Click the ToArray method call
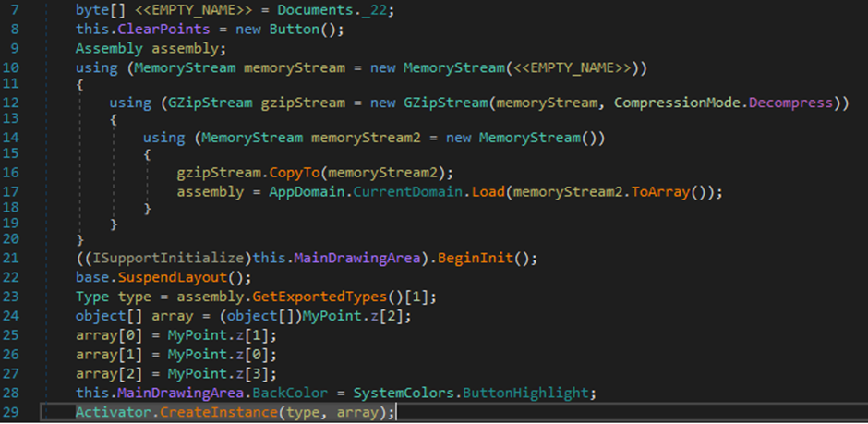The width and height of the screenshot is (868, 424). coord(660,192)
